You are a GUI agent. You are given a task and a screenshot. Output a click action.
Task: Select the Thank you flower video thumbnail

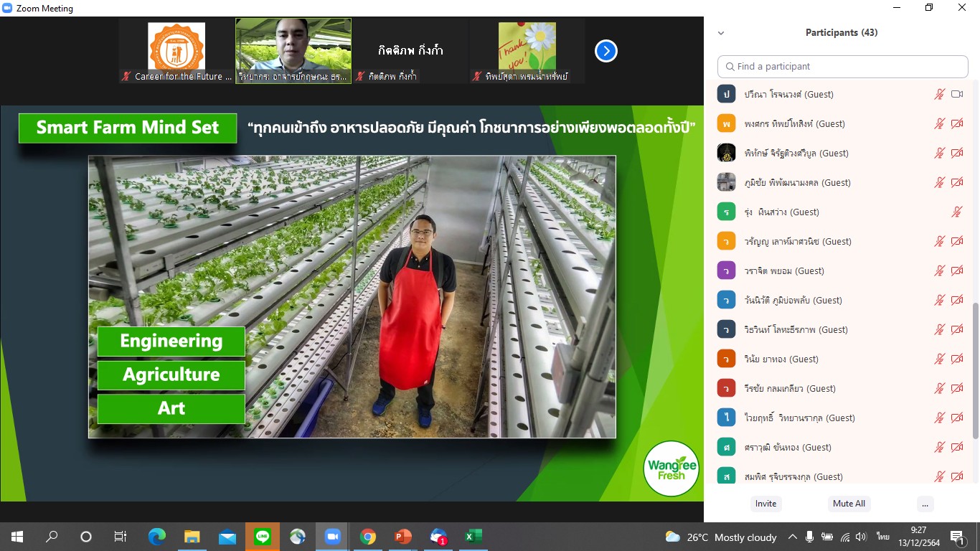coord(527,51)
